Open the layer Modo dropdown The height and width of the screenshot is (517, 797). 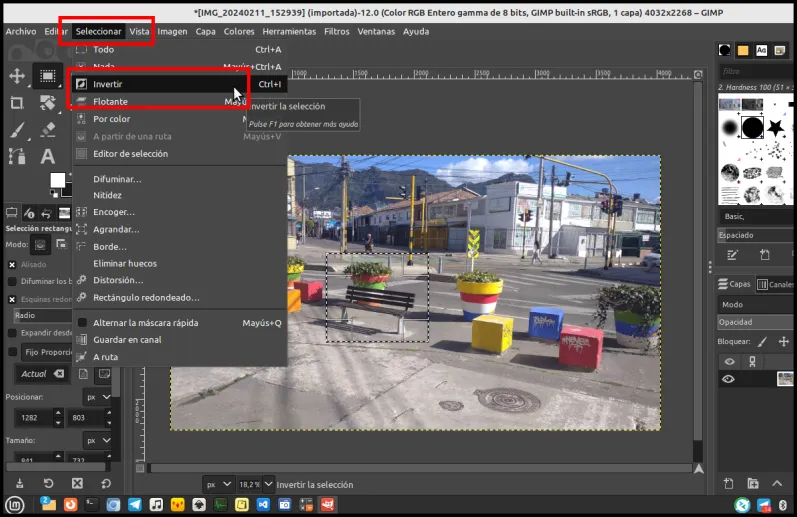756,305
